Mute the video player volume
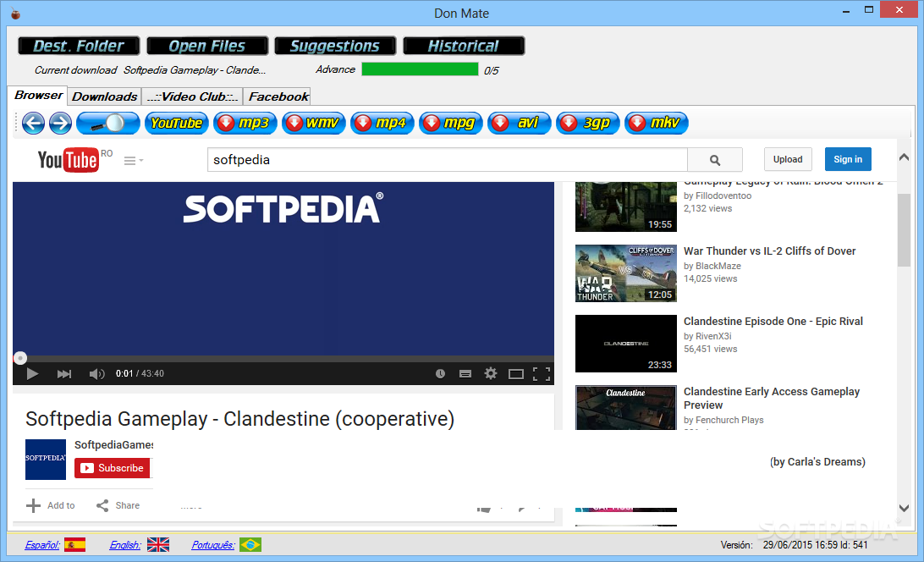Viewport: 924px width, 562px height. [x=96, y=374]
